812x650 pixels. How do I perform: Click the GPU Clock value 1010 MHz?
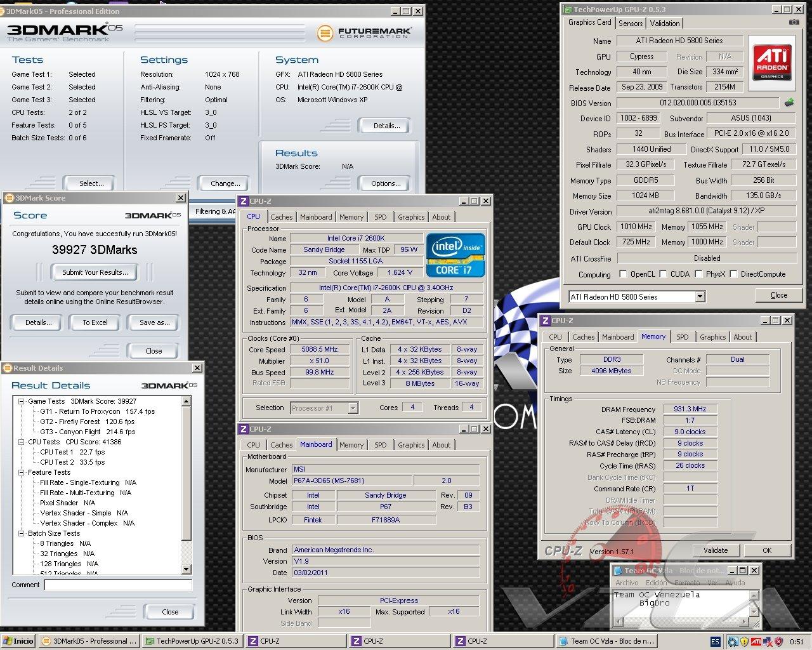[x=636, y=227]
